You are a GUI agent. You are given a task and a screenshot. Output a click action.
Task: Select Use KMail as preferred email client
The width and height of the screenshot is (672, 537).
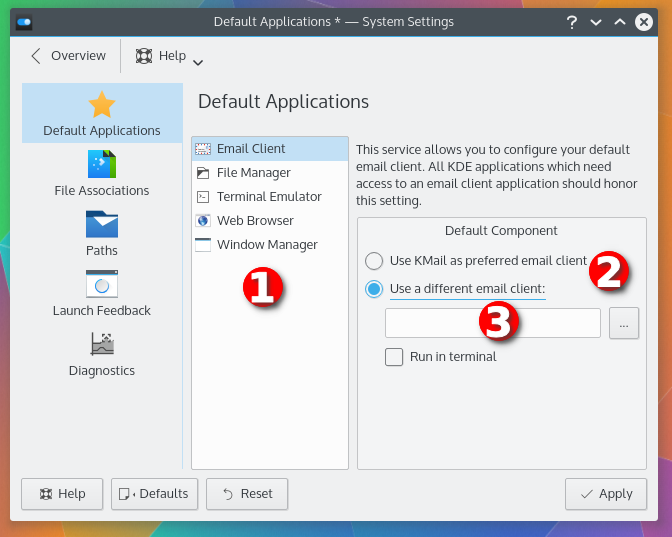pyautogui.click(x=374, y=261)
